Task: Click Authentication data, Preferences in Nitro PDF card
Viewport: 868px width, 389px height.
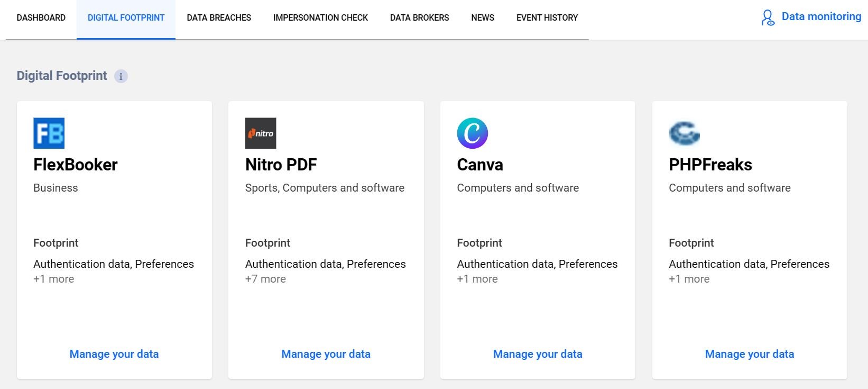Action: [326, 264]
